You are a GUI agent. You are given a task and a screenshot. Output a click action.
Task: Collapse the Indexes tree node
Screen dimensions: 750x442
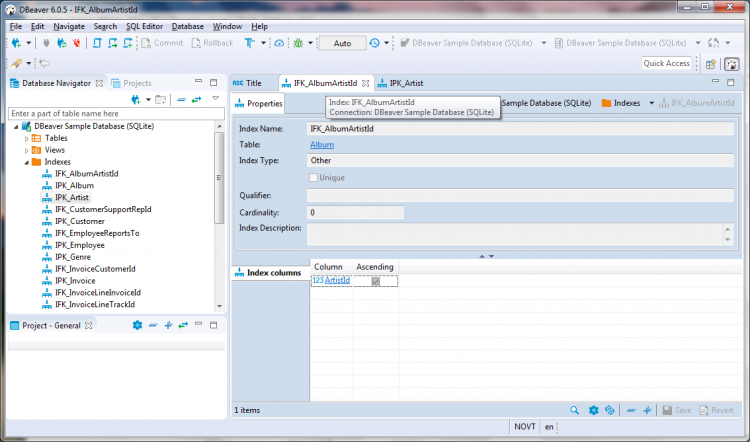click(x=27, y=163)
